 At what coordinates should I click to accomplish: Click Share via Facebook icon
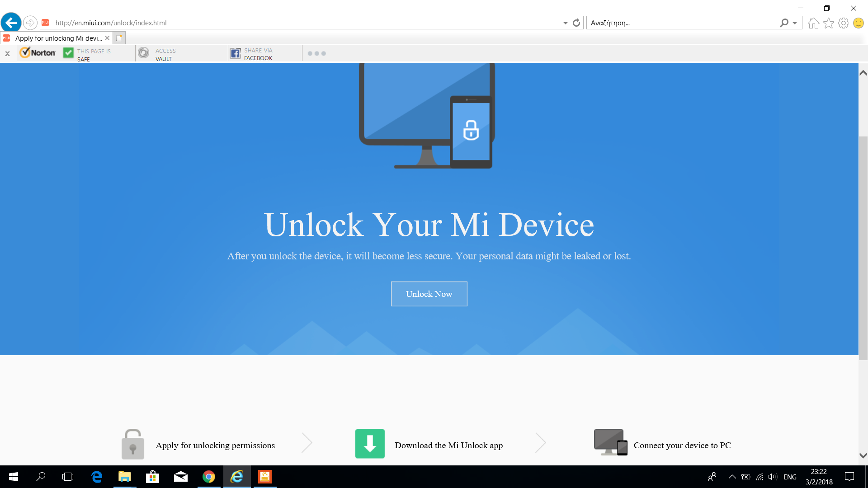tap(236, 54)
